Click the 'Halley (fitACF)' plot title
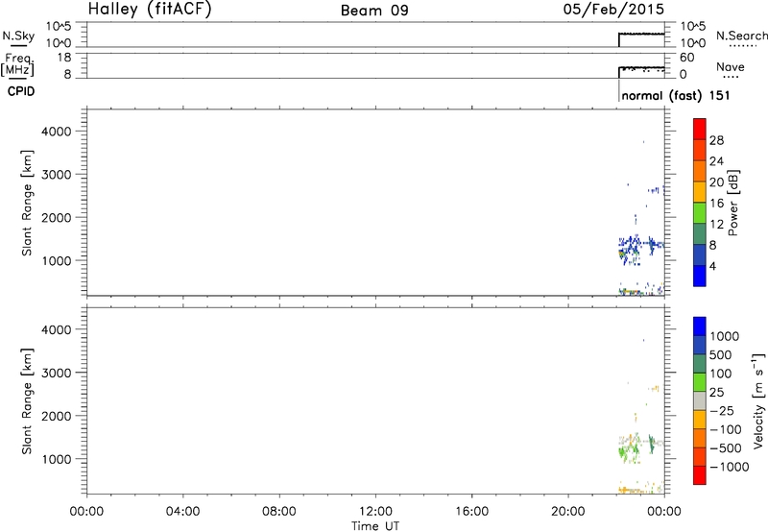Viewport: 768px width, 532px height. click(150, 9)
